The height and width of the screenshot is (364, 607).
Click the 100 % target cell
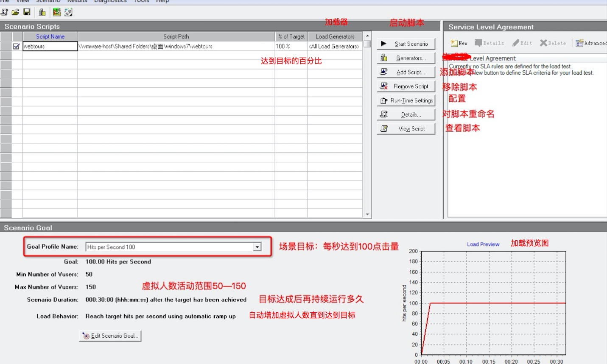291,46
